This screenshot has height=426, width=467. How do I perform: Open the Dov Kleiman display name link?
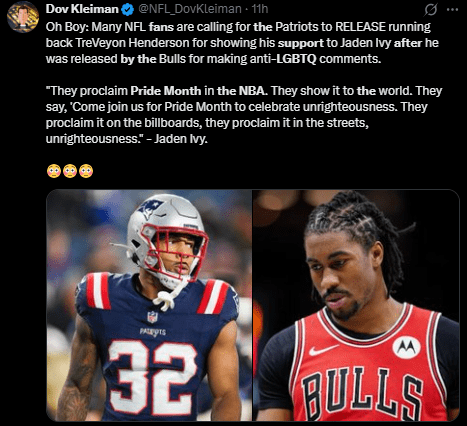tap(82, 9)
